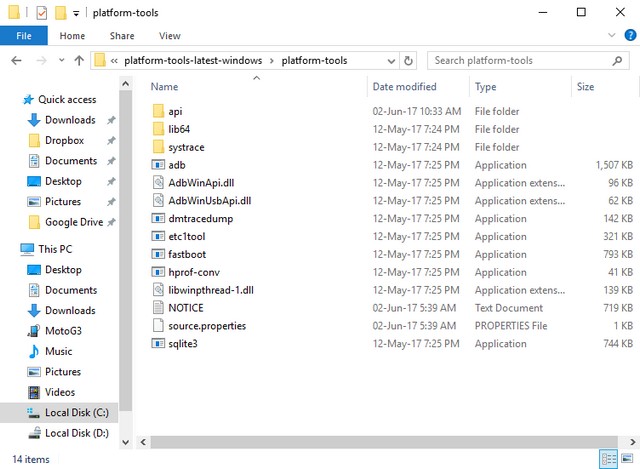Switch to the View ribbon tab
This screenshot has height=469, width=640.
tap(169, 36)
